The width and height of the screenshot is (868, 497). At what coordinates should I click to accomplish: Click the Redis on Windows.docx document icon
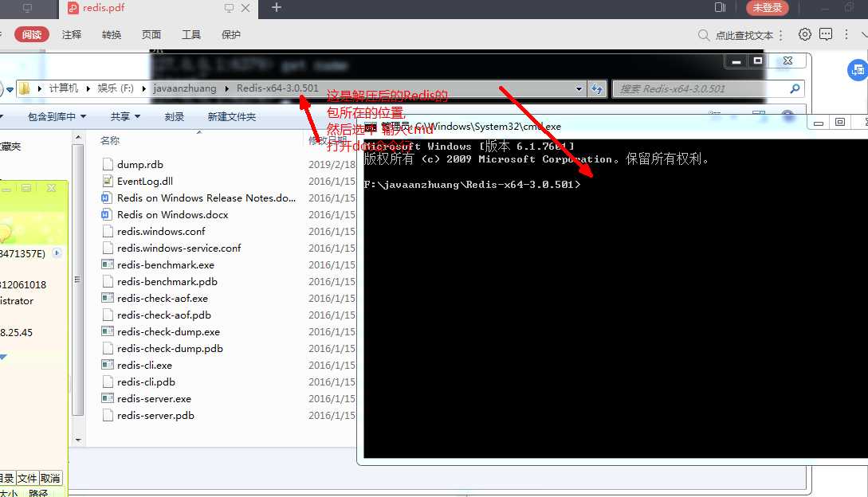[108, 215]
